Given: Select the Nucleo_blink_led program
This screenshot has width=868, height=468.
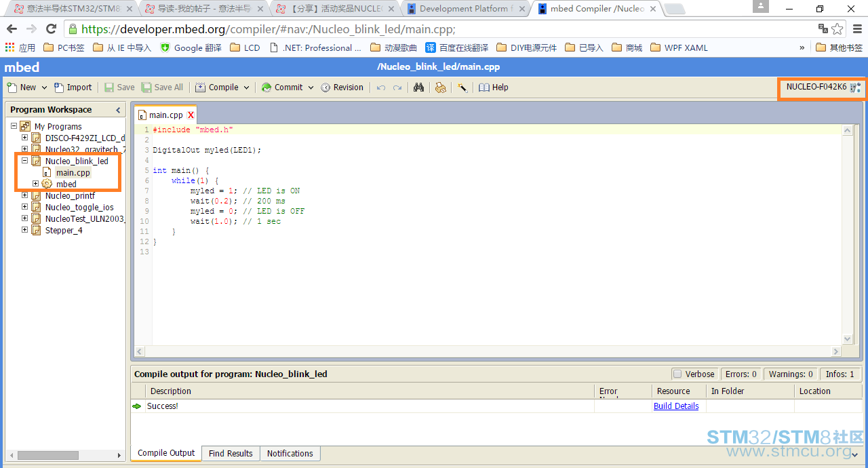Looking at the screenshot, I should pos(77,161).
